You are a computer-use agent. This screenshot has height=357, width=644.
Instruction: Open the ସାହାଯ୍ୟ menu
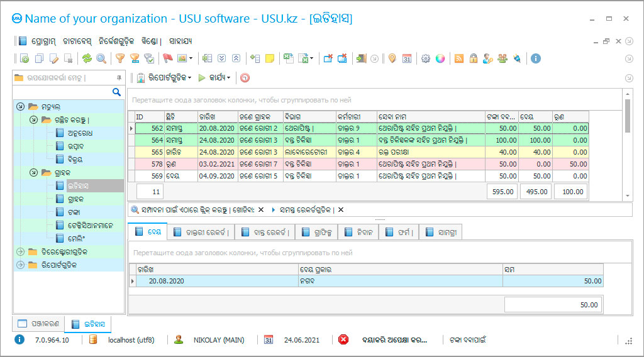(x=180, y=41)
